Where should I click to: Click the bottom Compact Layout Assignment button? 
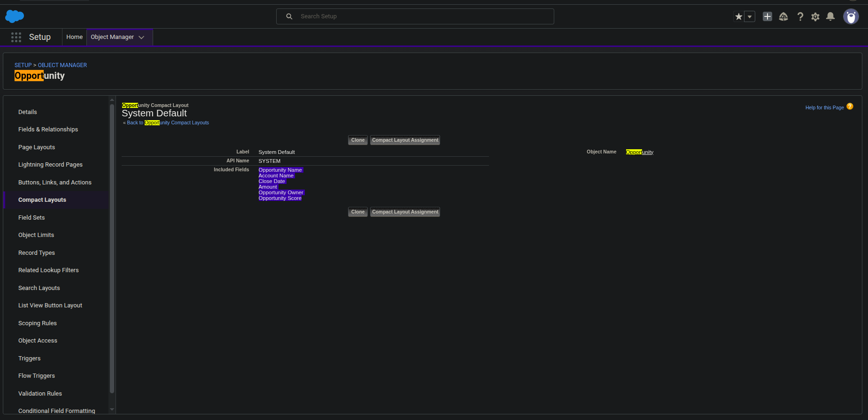[405, 212]
